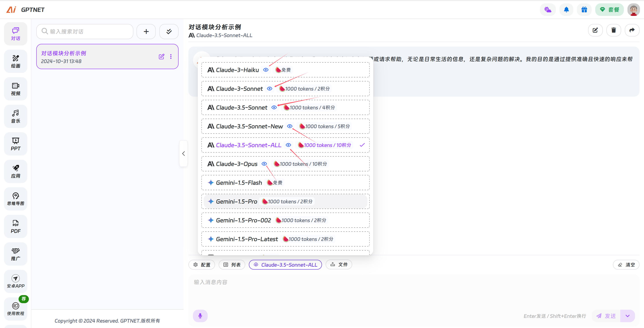Select the Gemini-1.5-Pro model
644x328 pixels.
tap(285, 202)
